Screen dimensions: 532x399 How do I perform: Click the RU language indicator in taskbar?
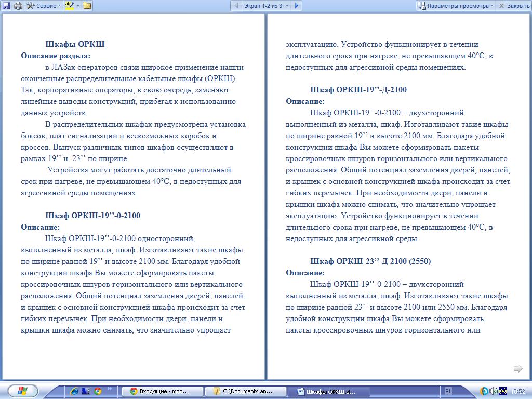pyautogui.click(x=448, y=391)
